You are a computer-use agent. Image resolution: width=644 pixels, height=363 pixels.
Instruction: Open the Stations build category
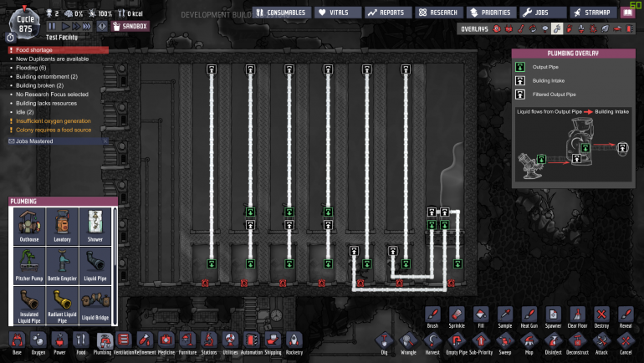(208, 343)
